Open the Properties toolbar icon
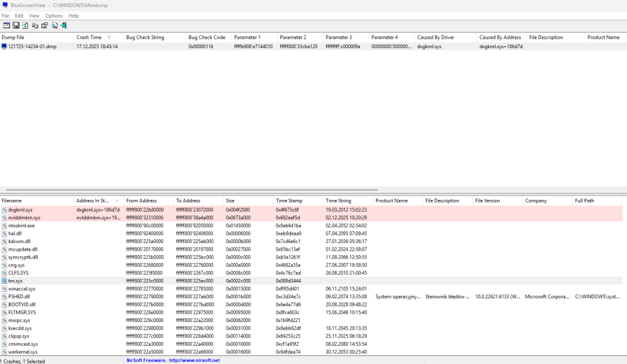 tap(45, 25)
